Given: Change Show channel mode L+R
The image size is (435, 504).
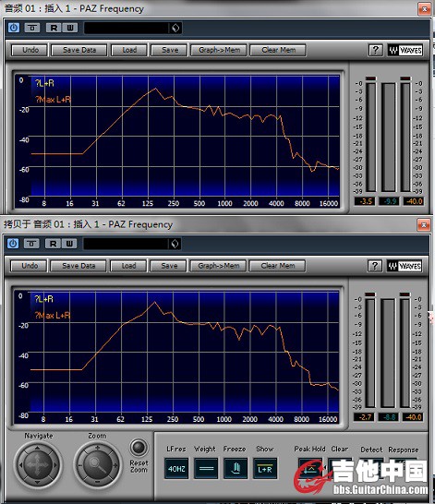Looking at the screenshot, I should (265, 469).
